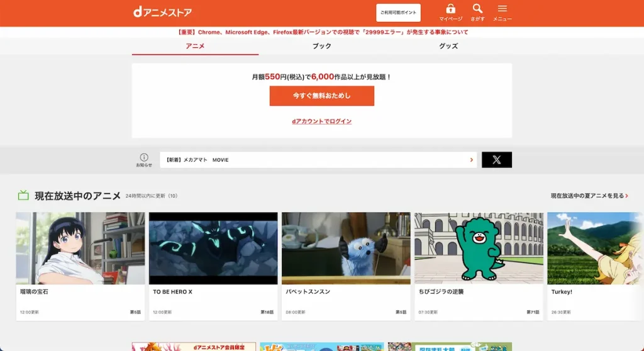Click the 24時間以内に更新 (10) text

(x=152, y=196)
